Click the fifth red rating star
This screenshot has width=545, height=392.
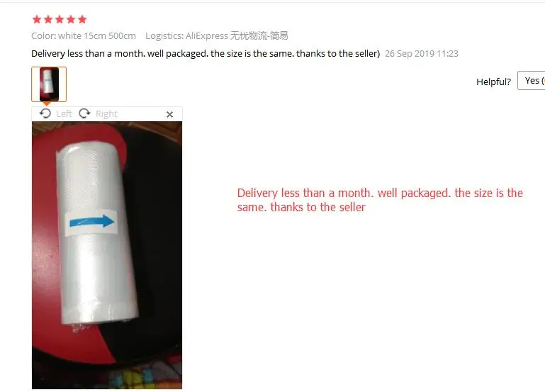tap(82, 19)
